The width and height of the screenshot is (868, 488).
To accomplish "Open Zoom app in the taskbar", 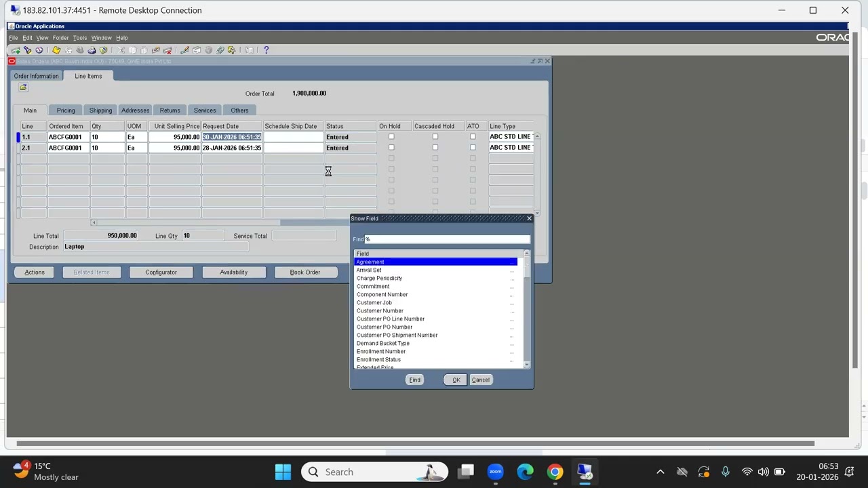I will coord(496,472).
